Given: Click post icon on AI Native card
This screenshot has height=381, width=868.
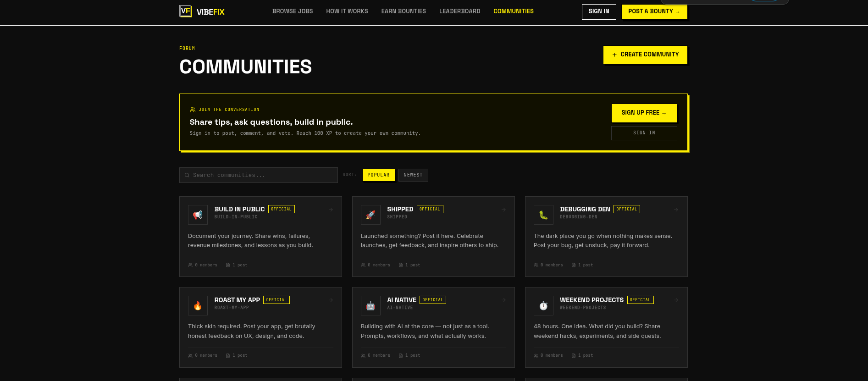Looking at the screenshot, I should point(401,355).
